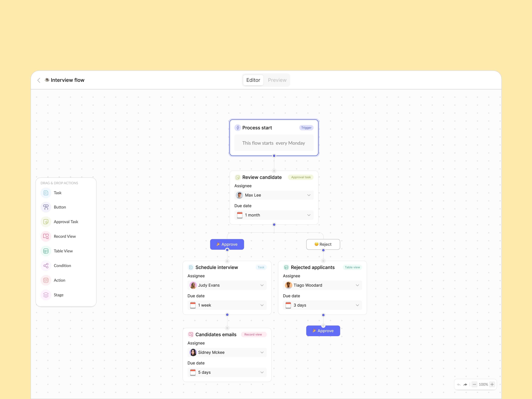The width and height of the screenshot is (532, 399).
Task: Toggle connection node below Review candidate card
Action: (274, 225)
